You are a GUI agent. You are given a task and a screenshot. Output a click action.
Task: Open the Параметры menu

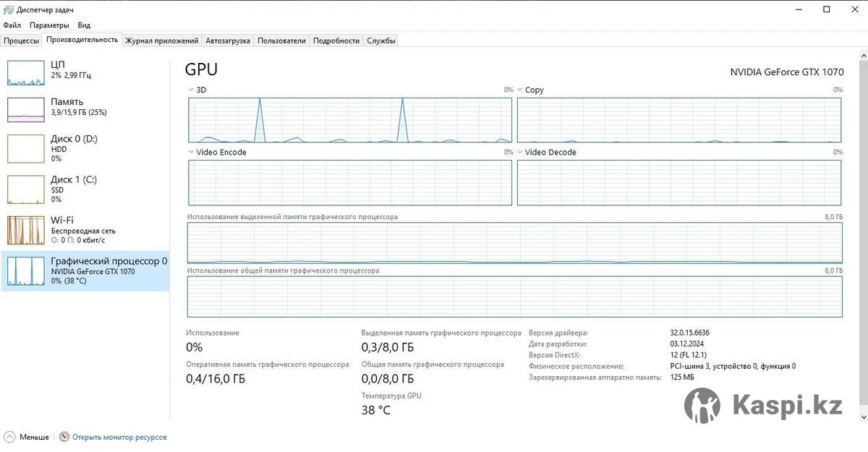[49, 25]
